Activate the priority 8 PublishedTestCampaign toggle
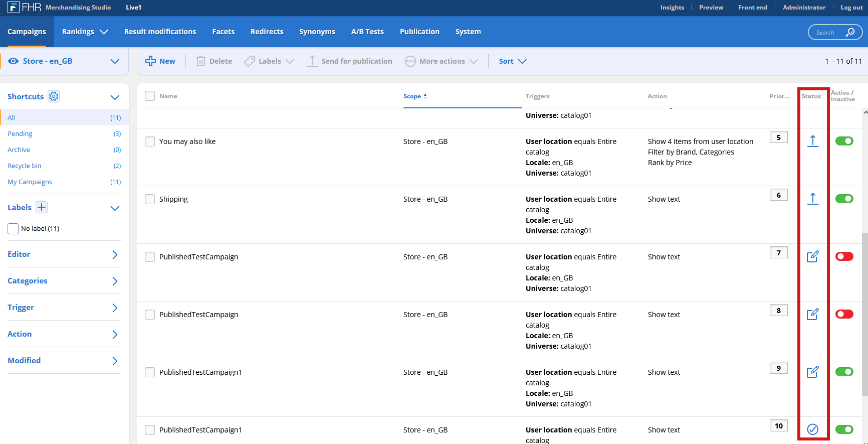This screenshot has height=444, width=868. tap(844, 314)
